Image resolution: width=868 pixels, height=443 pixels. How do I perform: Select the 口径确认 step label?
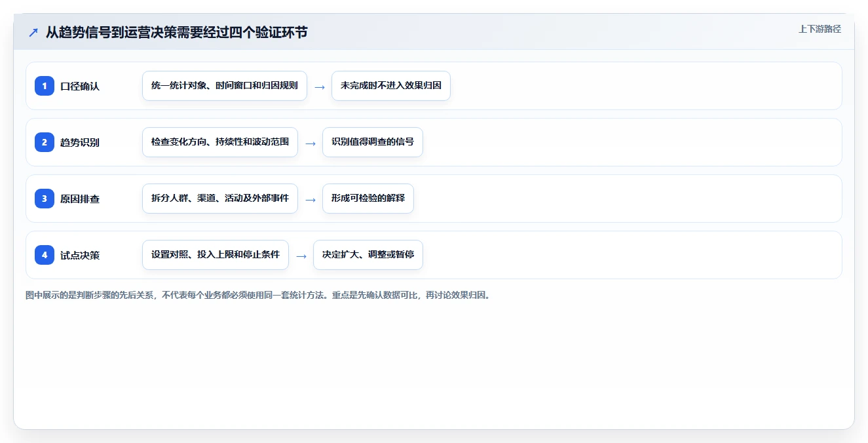click(x=80, y=86)
